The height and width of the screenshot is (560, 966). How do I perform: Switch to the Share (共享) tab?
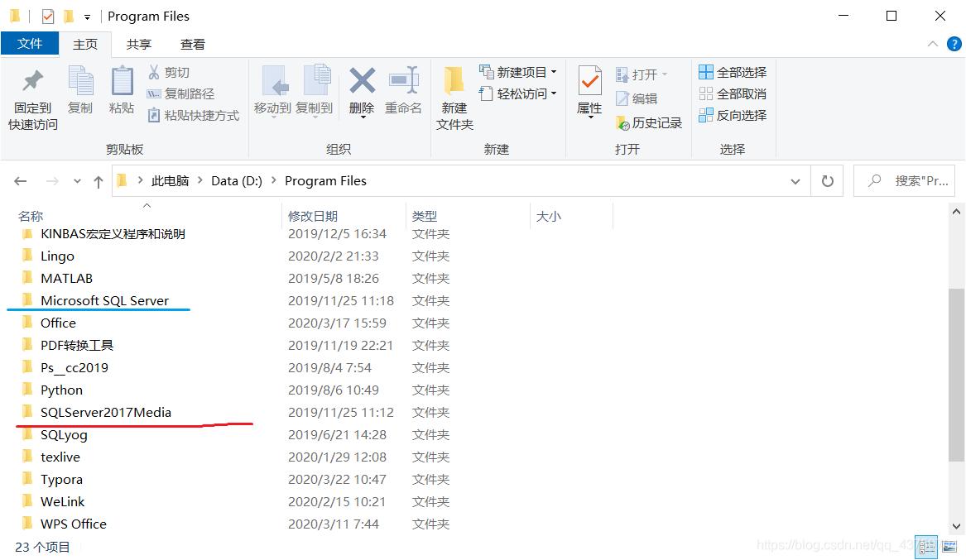click(138, 45)
